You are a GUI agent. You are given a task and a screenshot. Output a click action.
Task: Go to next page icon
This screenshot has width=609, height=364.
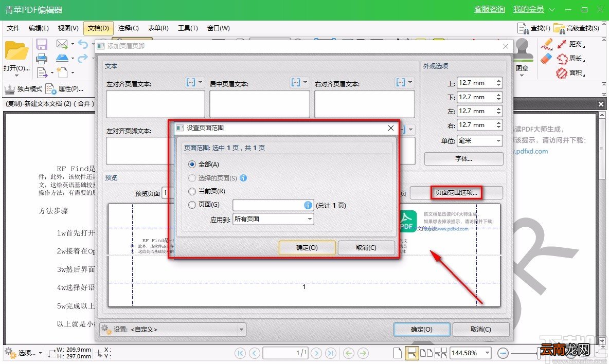(x=316, y=353)
